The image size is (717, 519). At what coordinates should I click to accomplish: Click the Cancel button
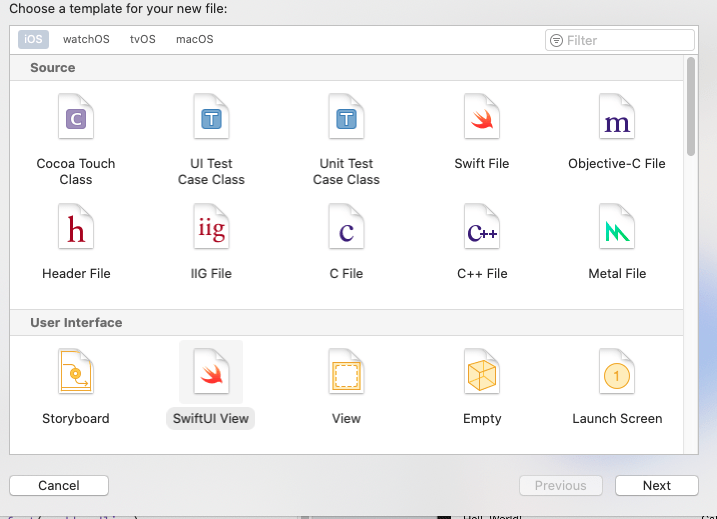pos(59,485)
